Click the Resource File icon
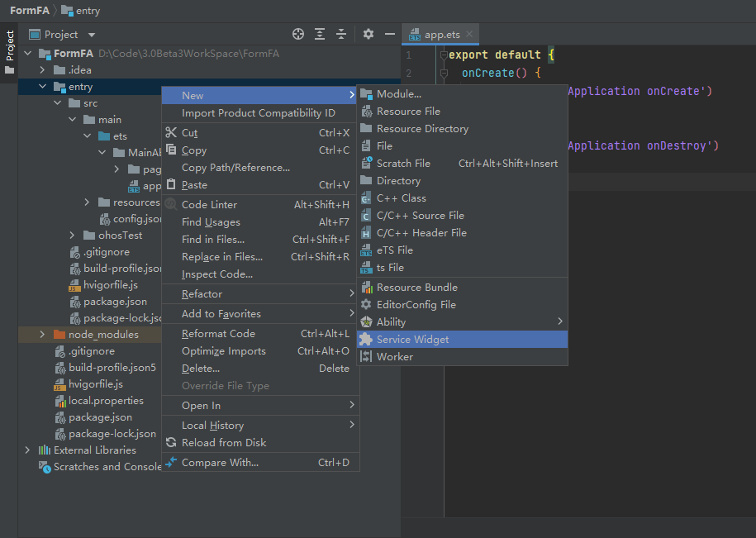 coord(366,112)
